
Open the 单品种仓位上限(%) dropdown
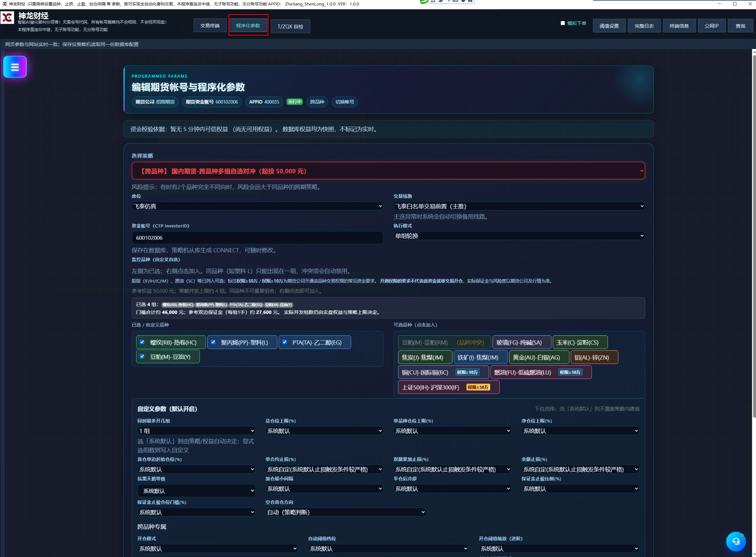click(x=452, y=431)
